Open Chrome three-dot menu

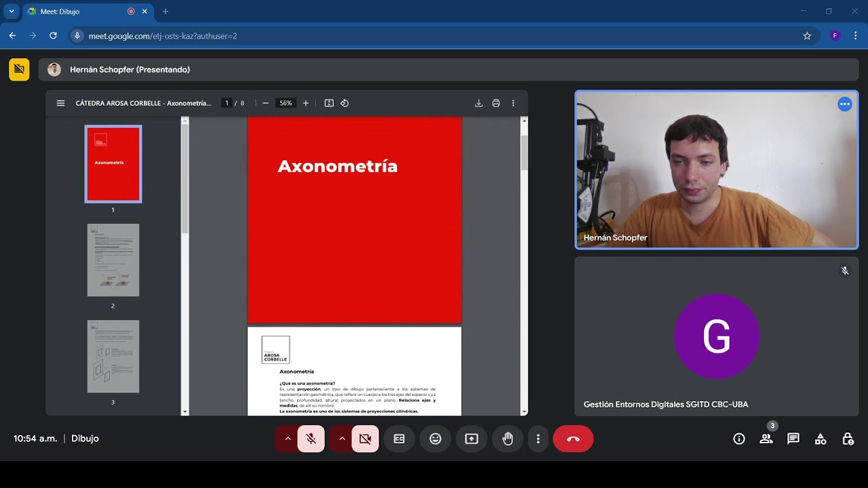pyautogui.click(x=855, y=36)
